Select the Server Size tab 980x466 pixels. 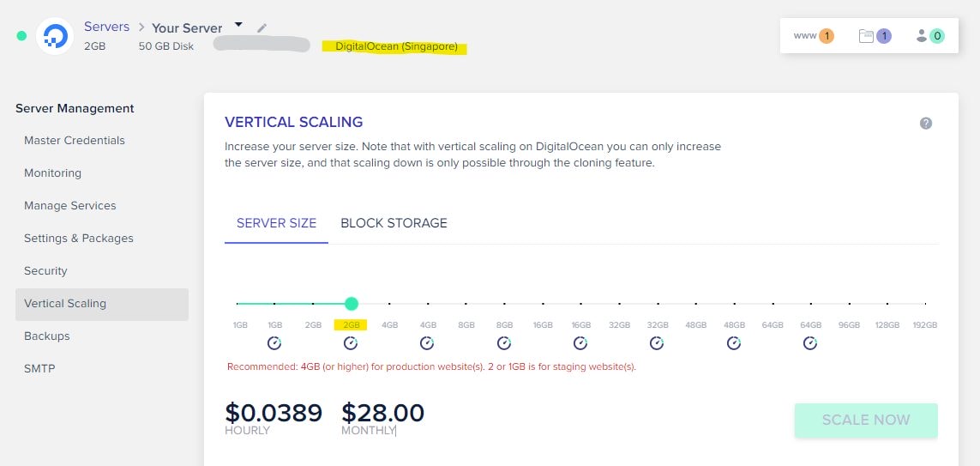[x=276, y=223]
